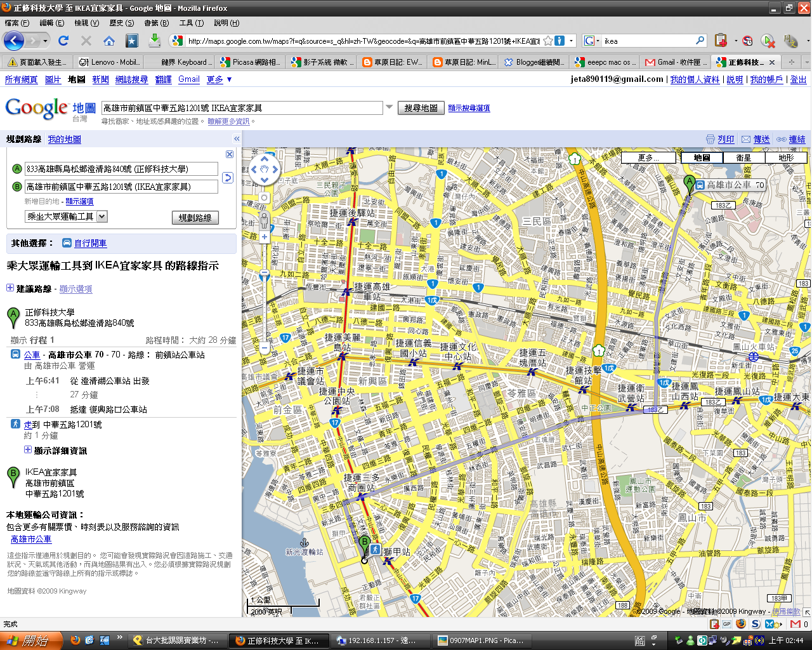Expand the 建議路線 suggested routes section
The height and width of the screenshot is (650, 812).
[x=10, y=288]
